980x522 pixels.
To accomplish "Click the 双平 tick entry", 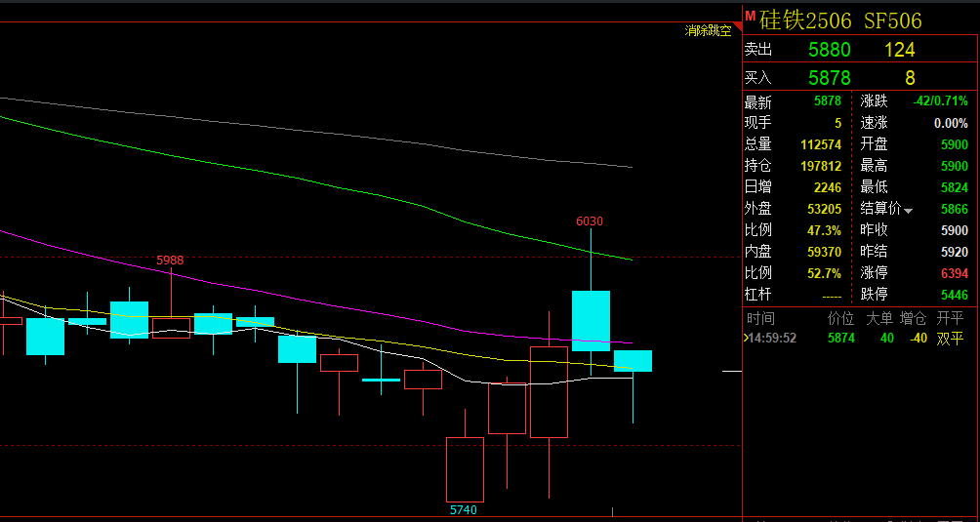I will click(x=950, y=338).
